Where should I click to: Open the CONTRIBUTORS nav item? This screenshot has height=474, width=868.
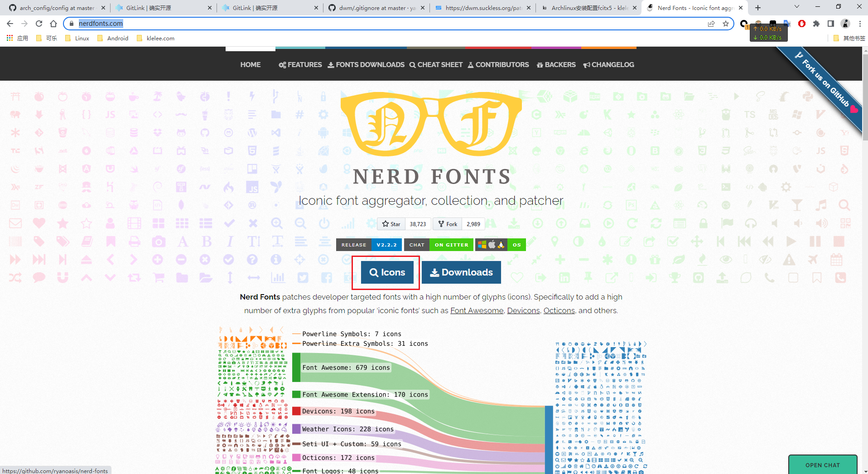[498, 65]
